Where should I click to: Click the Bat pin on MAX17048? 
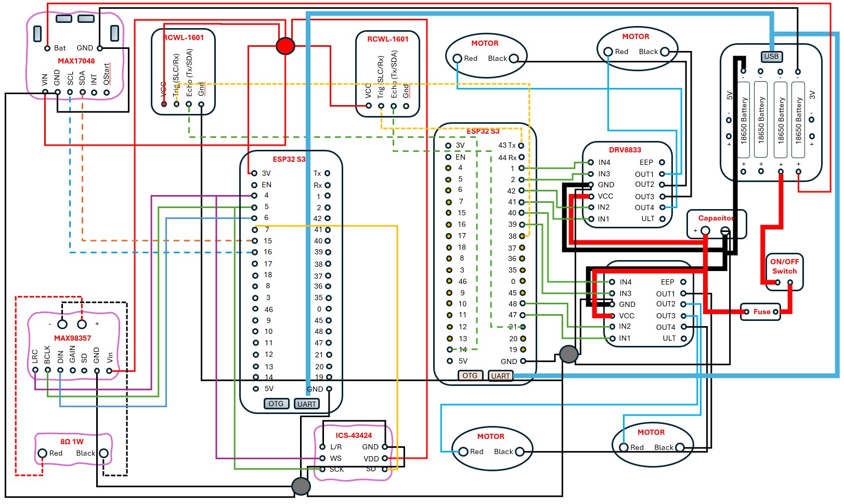47,48
